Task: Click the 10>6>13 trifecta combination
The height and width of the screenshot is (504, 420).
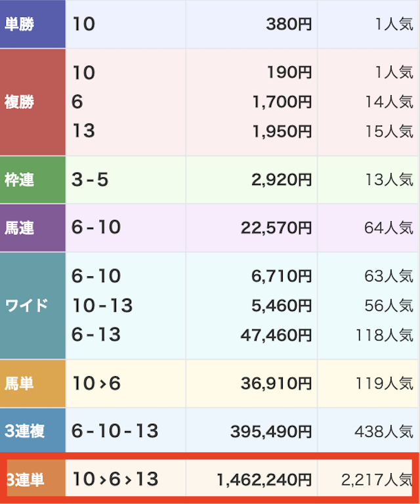Action: (x=115, y=480)
